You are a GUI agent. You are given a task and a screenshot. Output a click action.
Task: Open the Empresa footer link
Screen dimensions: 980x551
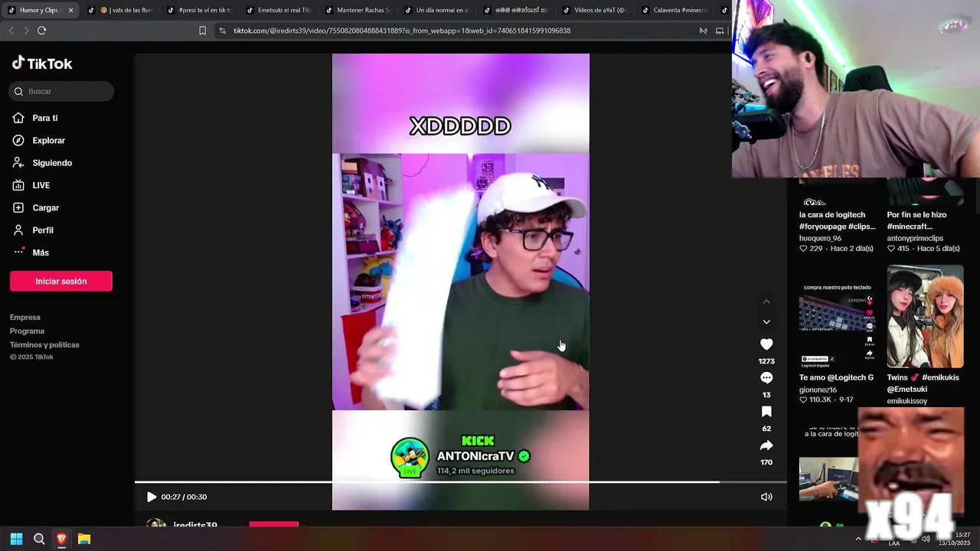pyautogui.click(x=25, y=317)
